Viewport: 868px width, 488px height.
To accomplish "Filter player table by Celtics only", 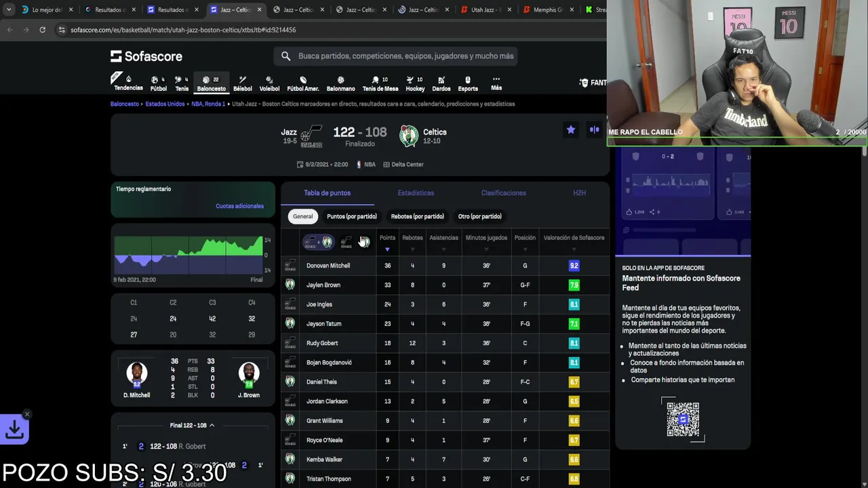I will click(364, 242).
